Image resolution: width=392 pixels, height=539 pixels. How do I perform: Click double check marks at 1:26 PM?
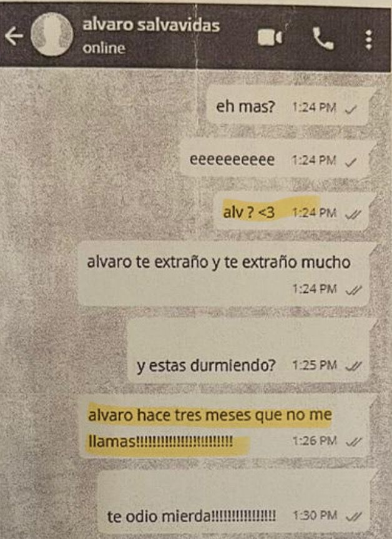[353, 442]
